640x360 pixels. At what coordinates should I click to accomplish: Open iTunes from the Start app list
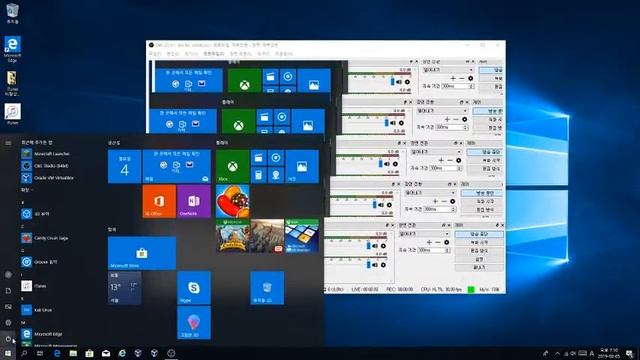tap(34, 286)
